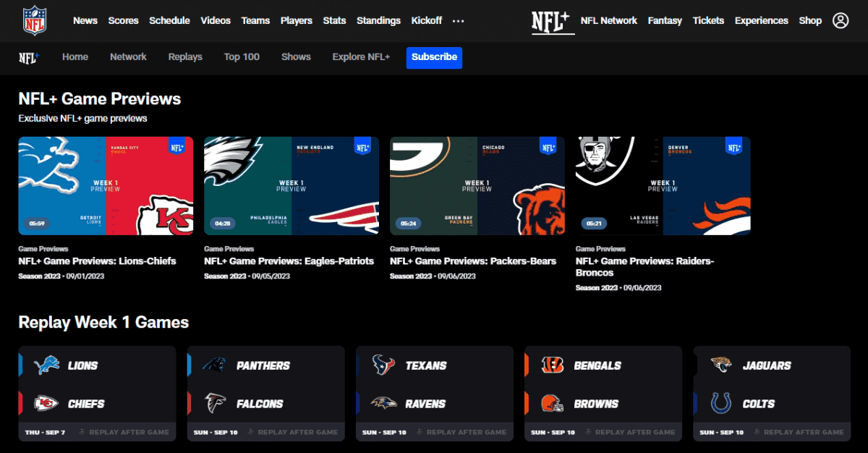Screen dimensions: 868x453
Task: Click the NFL+ logo in top navigation
Action: (553, 22)
